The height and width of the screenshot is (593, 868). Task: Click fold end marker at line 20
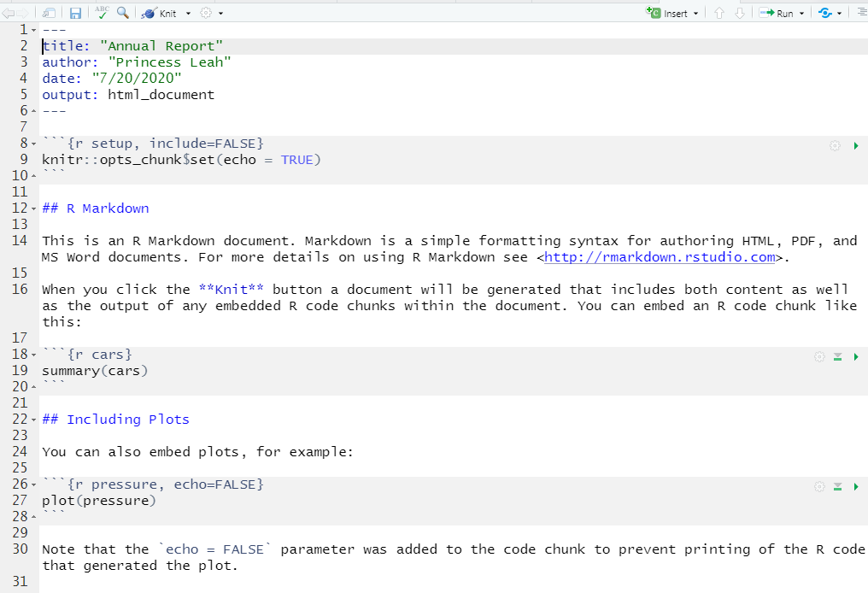click(x=34, y=387)
